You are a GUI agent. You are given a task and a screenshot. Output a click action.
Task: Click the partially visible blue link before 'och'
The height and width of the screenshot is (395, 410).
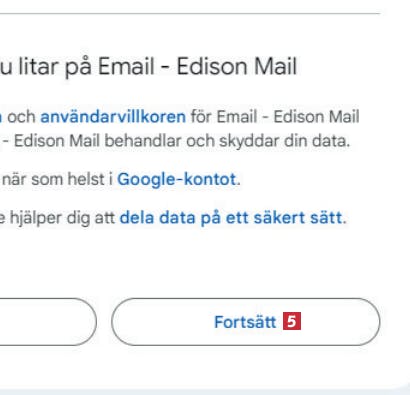1,117
